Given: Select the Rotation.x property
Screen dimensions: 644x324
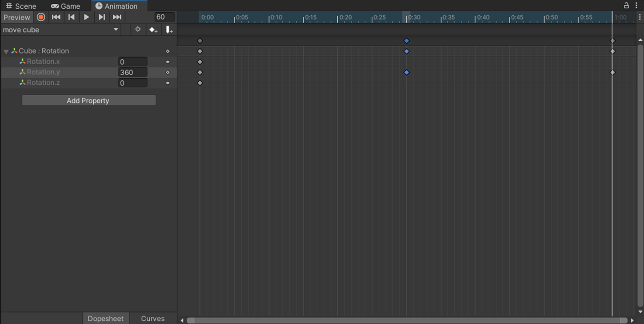Looking at the screenshot, I should coord(43,61).
